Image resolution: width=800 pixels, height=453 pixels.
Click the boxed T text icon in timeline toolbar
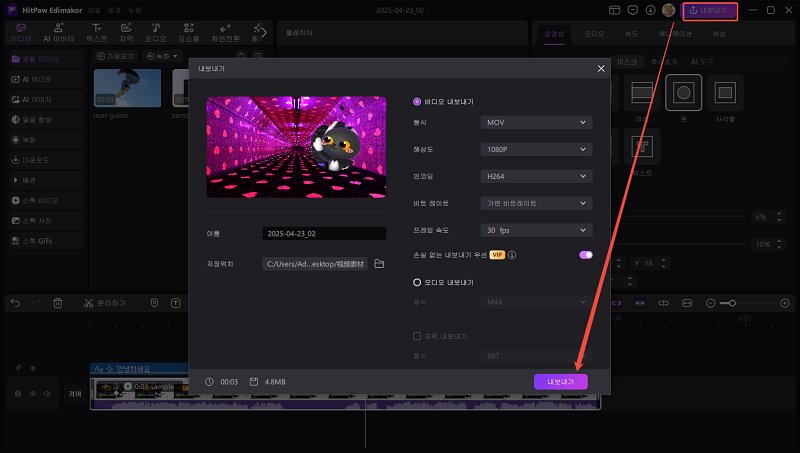(176, 303)
